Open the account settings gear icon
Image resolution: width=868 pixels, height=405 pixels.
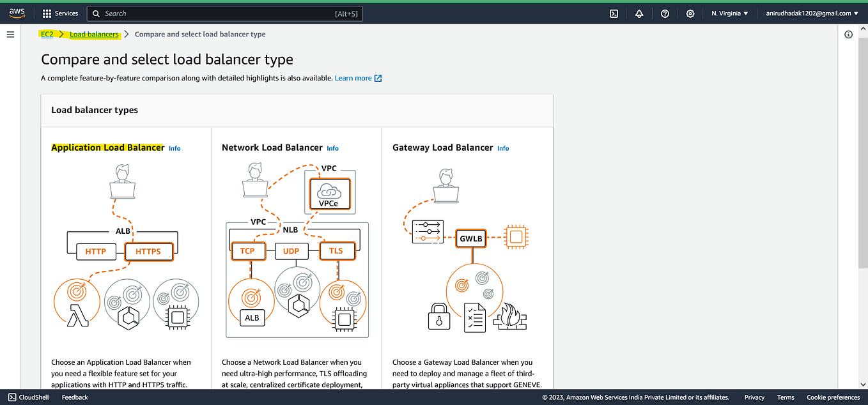click(x=690, y=13)
